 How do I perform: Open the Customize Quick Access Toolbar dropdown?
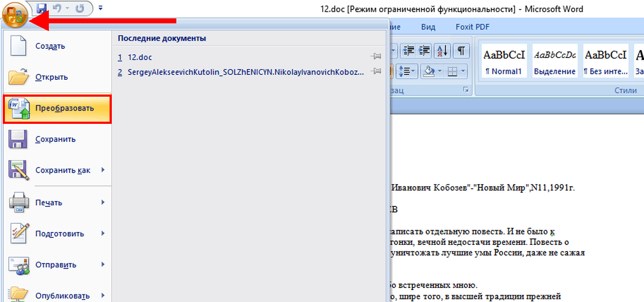point(100,9)
